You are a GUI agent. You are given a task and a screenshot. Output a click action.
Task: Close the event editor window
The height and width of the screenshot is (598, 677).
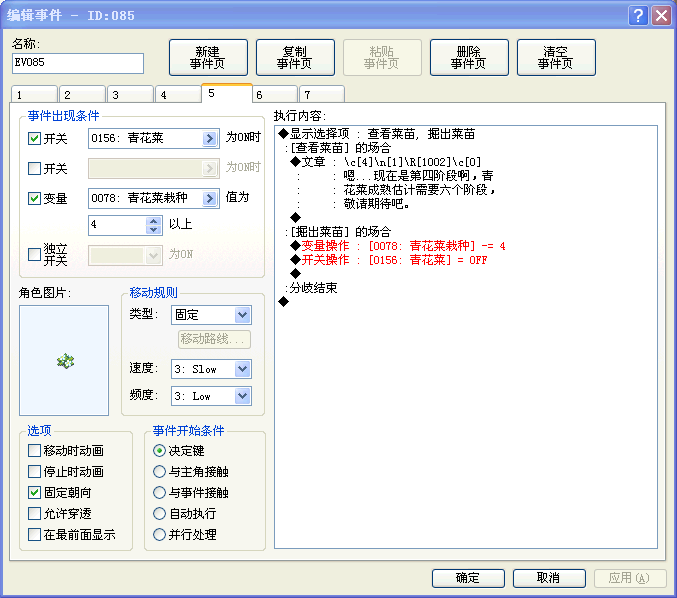(x=661, y=16)
